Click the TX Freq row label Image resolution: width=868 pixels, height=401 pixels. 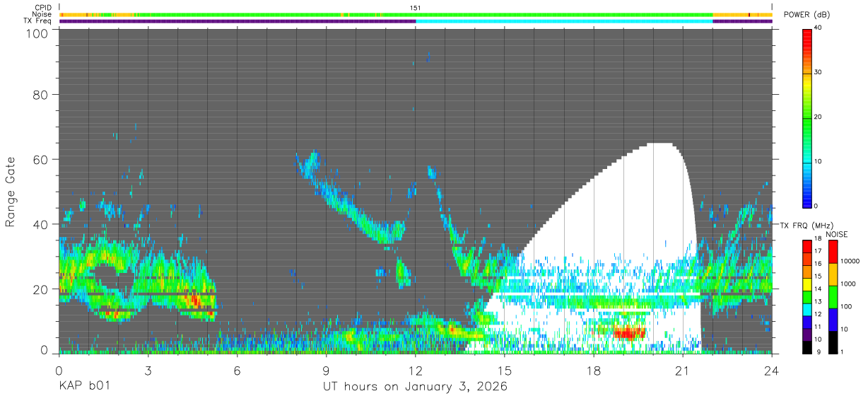37,21
